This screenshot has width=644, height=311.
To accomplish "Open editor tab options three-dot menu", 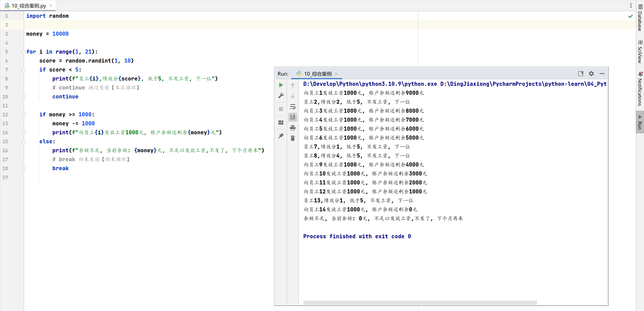I will [x=631, y=6].
